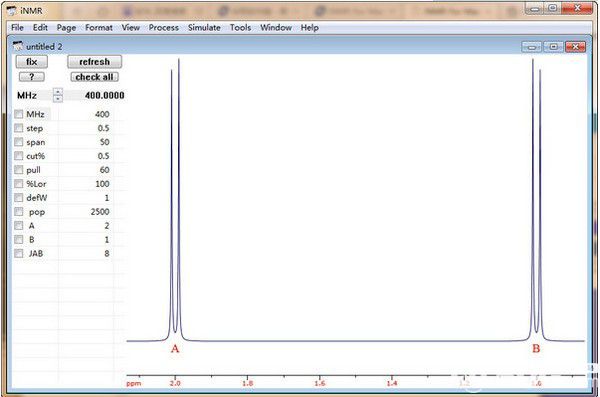The image size is (600, 397).
Task: Increase MHz value with stepper up arrow
Action: click(58, 91)
